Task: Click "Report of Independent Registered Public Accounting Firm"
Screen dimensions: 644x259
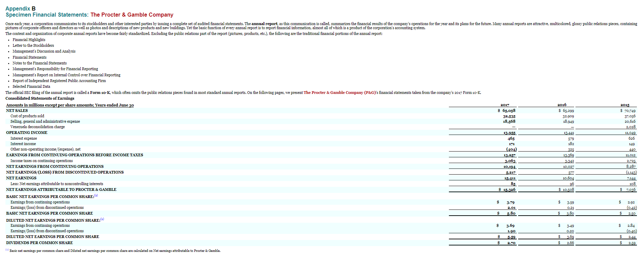Action: click(x=59, y=81)
